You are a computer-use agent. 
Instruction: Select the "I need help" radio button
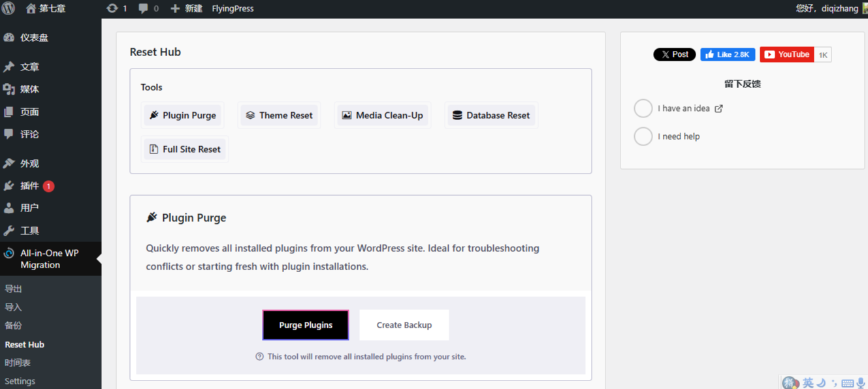[x=643, y=136]
